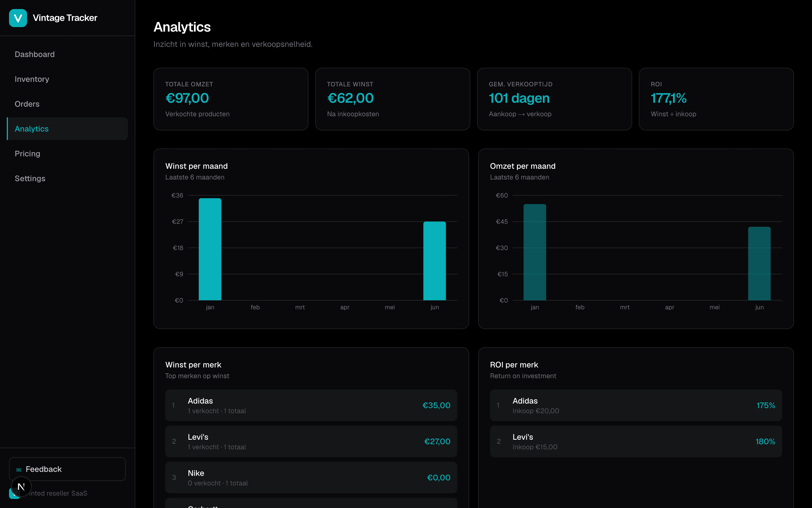Click the envelope icon in Feedback button

19,470
